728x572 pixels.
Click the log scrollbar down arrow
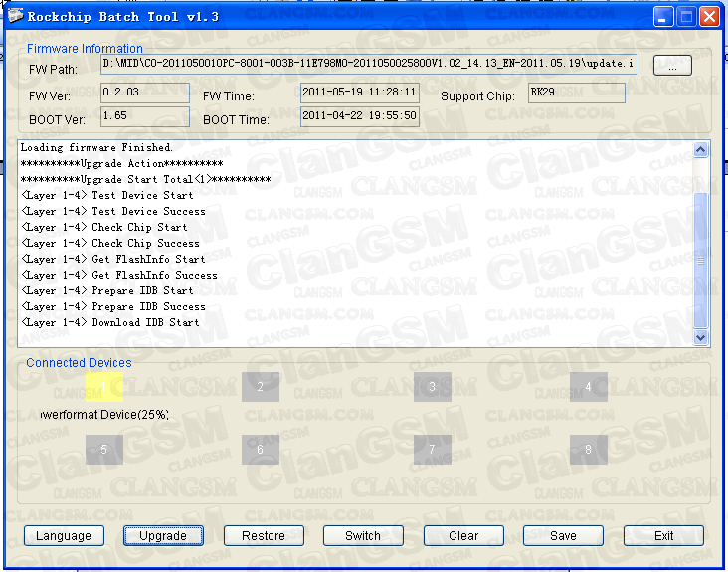click(700, 337)
